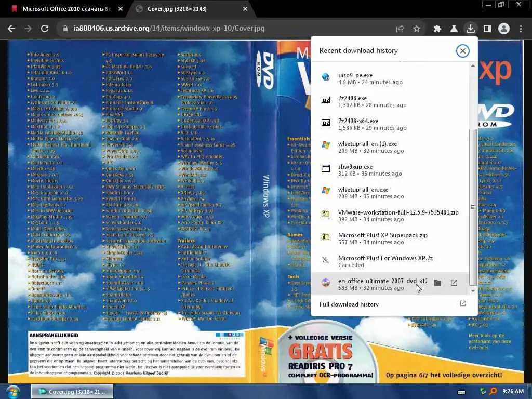The image size is (532, 399).
Task: Click the taskbar clock showing 9:26 AM
Action: [513, 391]
